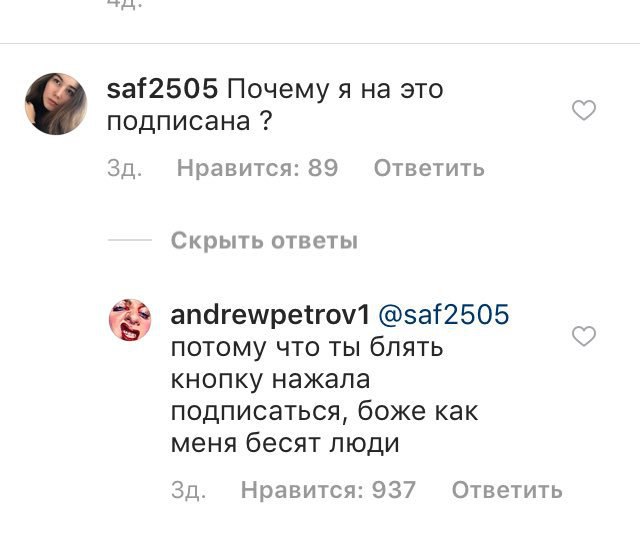Collapse replies via Скрыть ответы
This screenshot has width=640, height=534.
point(264,240)
